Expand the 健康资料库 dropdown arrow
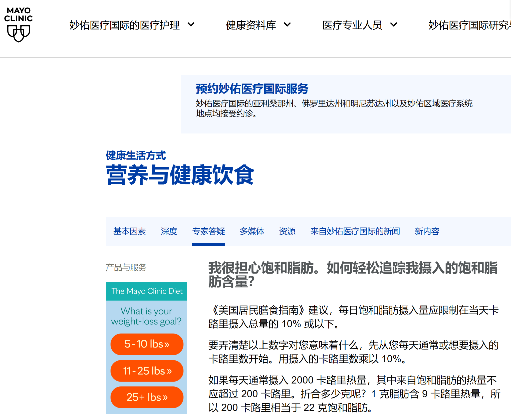The width and height of the screenshot is (511, 420). coord(287,25)
